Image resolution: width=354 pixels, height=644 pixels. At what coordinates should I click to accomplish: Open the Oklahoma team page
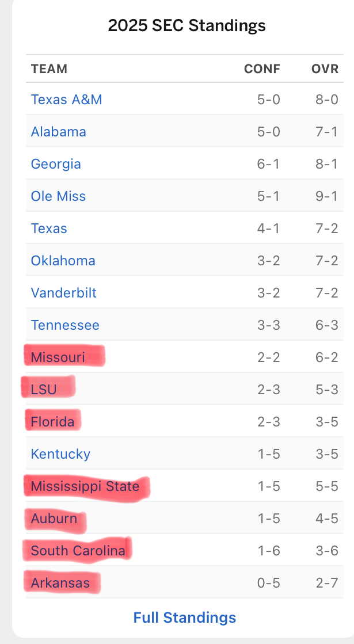click(x=63, y=261)
